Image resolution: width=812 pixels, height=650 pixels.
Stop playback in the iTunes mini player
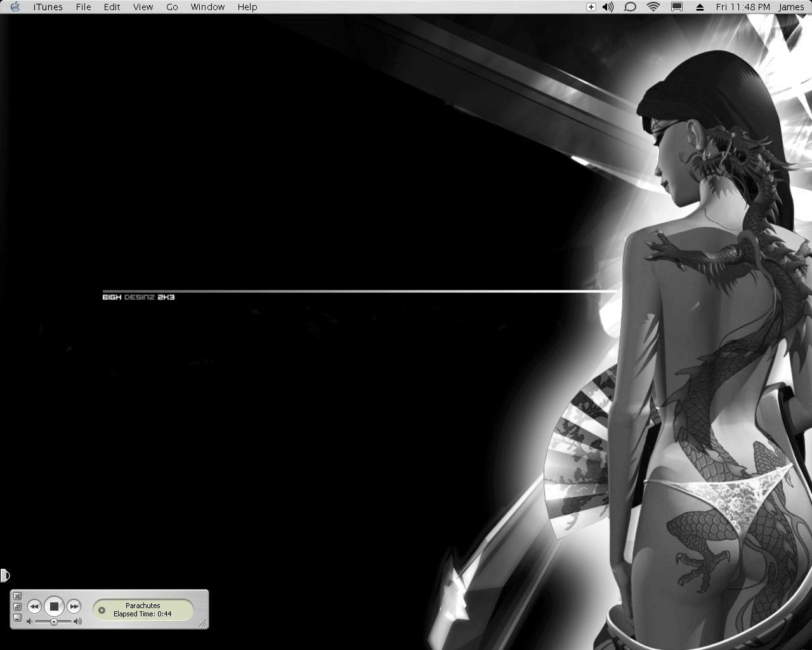tap(54, 607)
